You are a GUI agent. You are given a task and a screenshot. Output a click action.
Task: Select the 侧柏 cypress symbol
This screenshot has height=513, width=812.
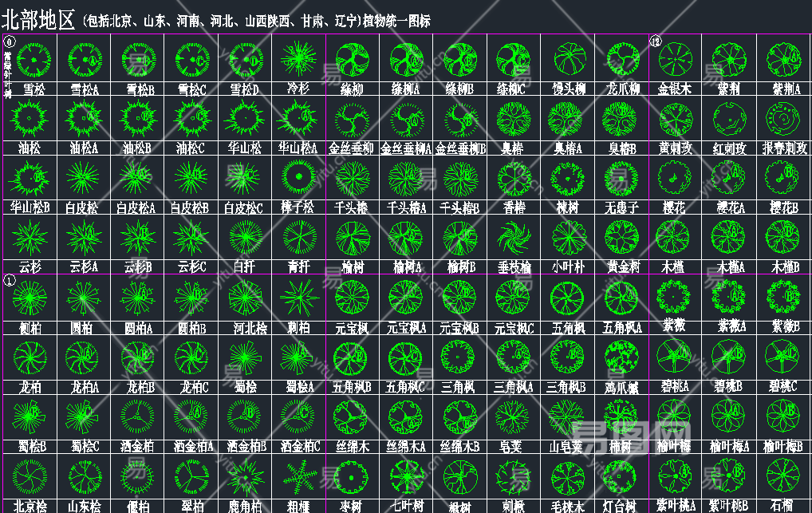click(30, 298)
